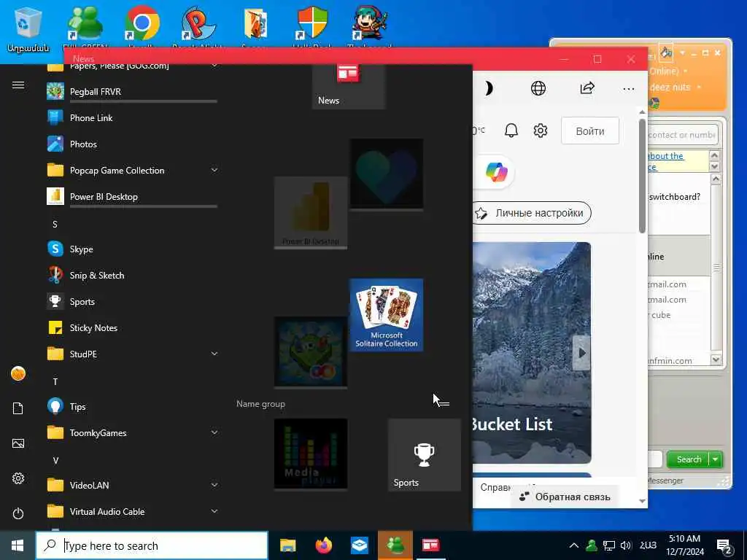Viewport: 747px width, 560px height.
Task: Click the Search button in Messenger window
Action: pos(689,459)
